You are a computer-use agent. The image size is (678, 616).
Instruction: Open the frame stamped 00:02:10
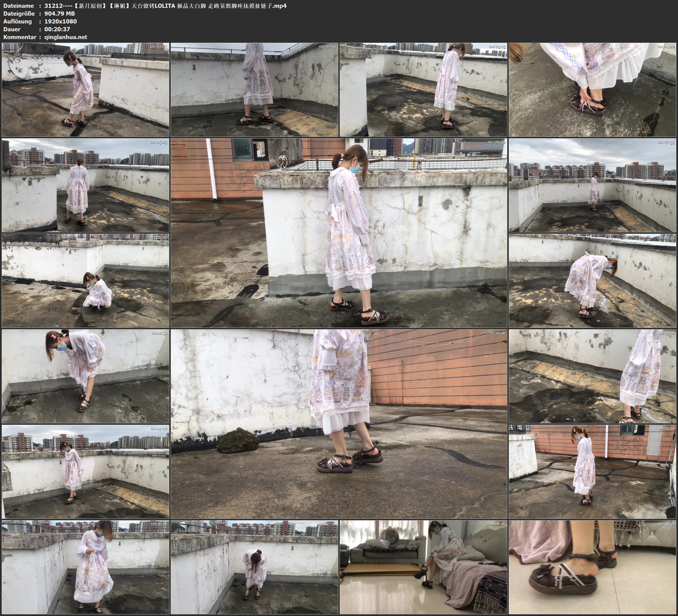click(x=254, y=89)
